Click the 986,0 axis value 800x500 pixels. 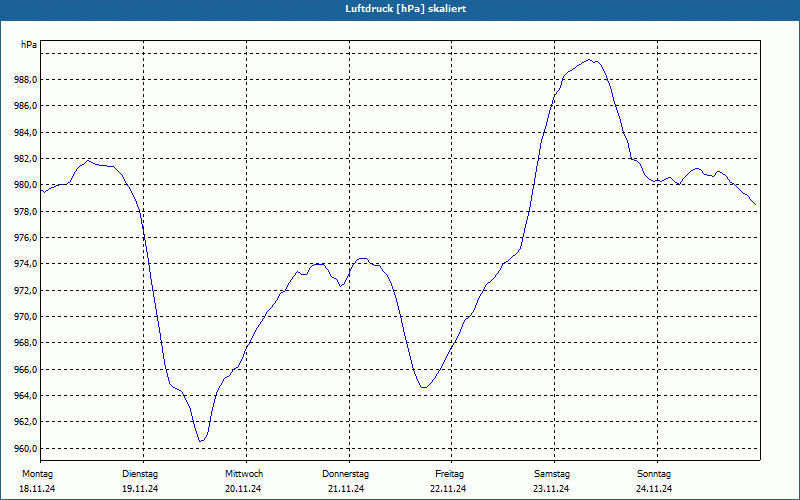26,106
